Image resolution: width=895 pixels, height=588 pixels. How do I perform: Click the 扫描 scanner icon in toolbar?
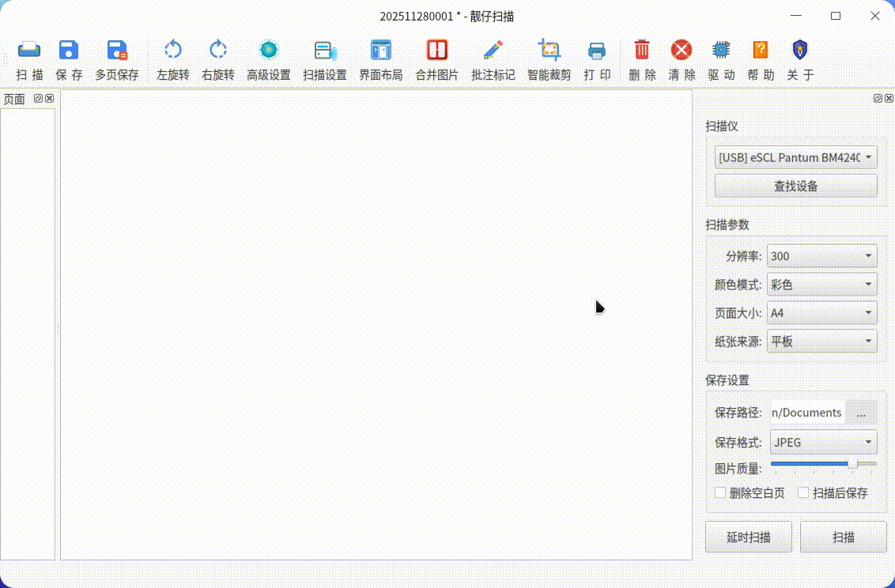(x=29, y=51)
